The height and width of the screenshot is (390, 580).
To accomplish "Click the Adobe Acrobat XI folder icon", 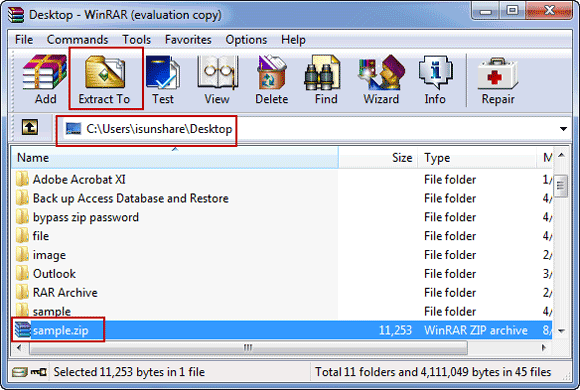I will (22, 179).
